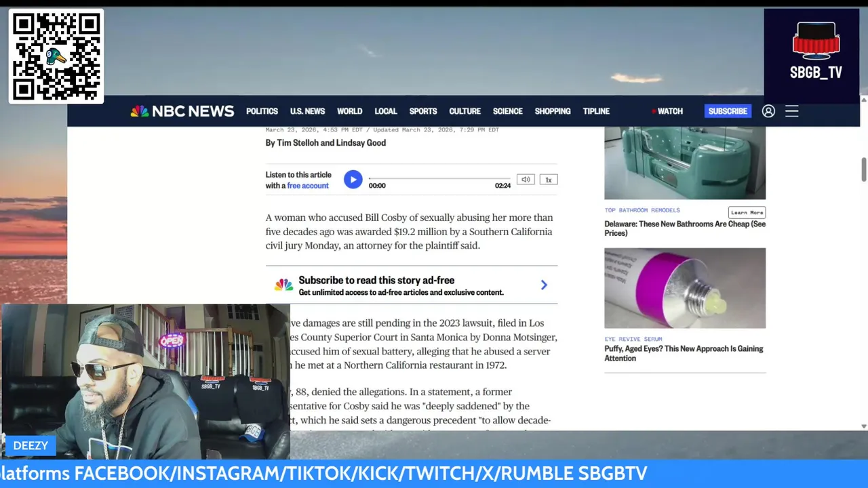This screenshot has width=868, height=488.
Task: Open the bathroom remodel ad image
Action: click(x=685, y=163)
